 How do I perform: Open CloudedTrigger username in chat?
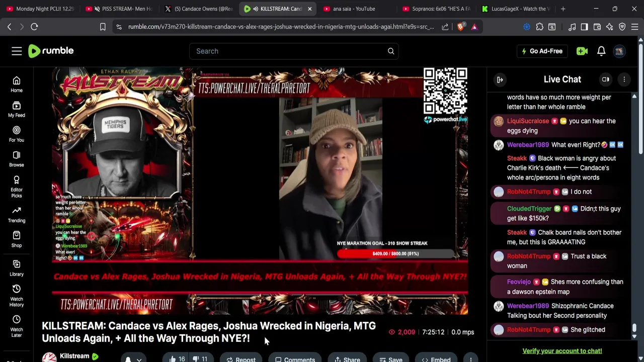coord(529,209)
